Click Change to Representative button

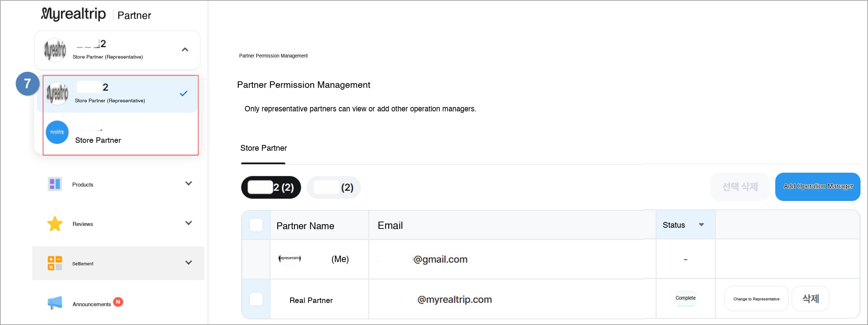[756, 299]
